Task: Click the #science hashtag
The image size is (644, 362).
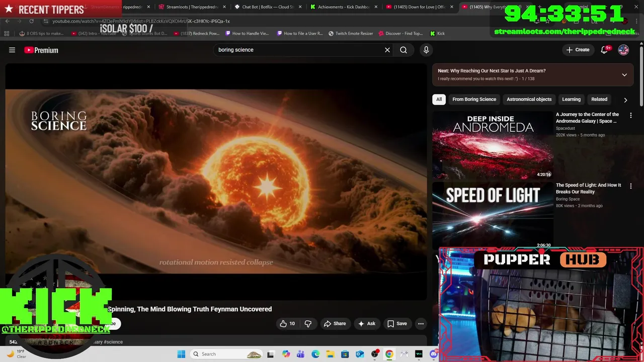Action: click(x=113, y=342)
